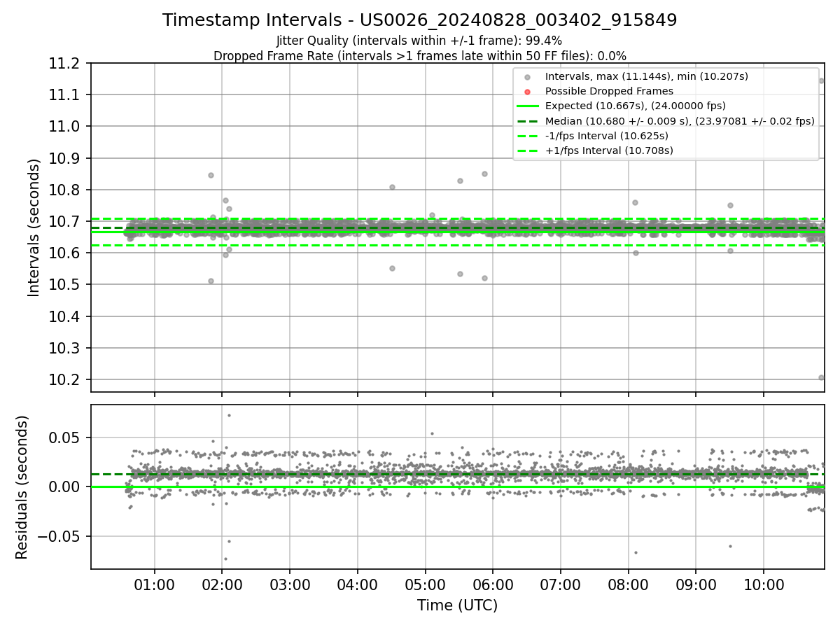This screenshot has height=630, width=840.
Task: Click the 01:00 time tick label
Action: click(x=155, y=584)
